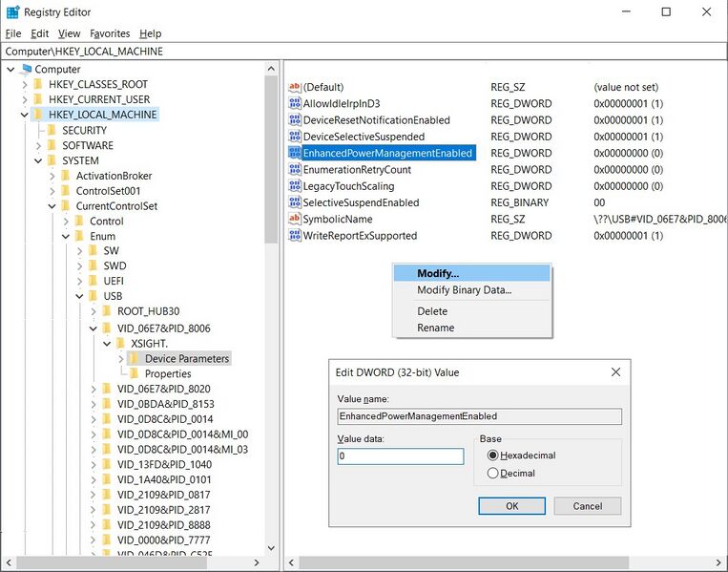Click the values pane horizontal scrollbar thumb
The height and width of the screenshot is (572, 728).
click(464, 562)
